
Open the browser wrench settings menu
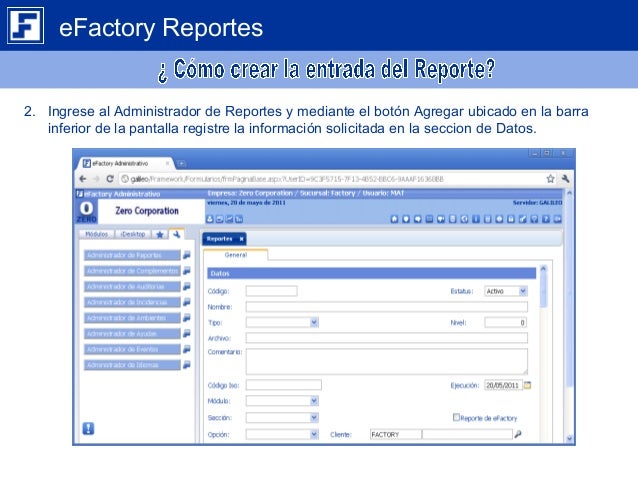[x=565, y=179]
